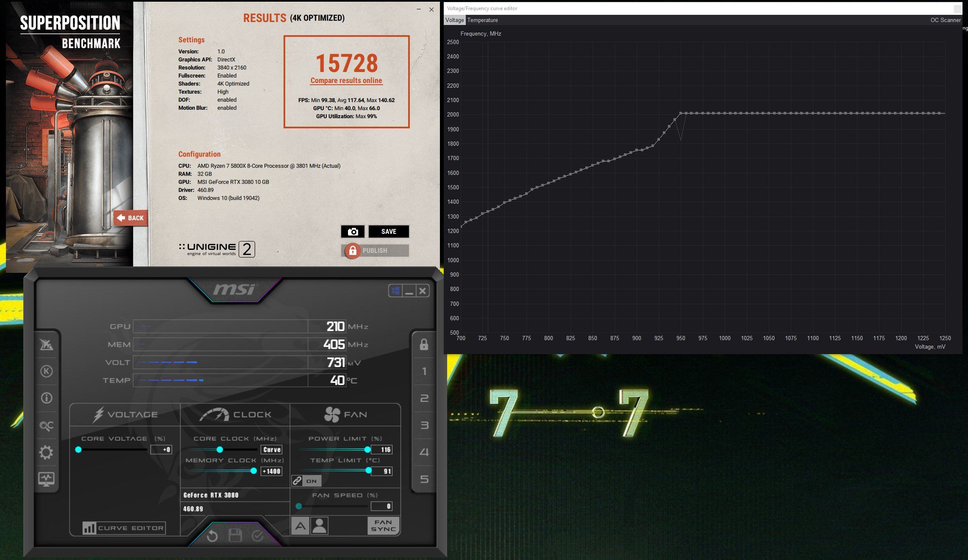Open Compare results online link
The image size is (968, 560).
(346, 80)
